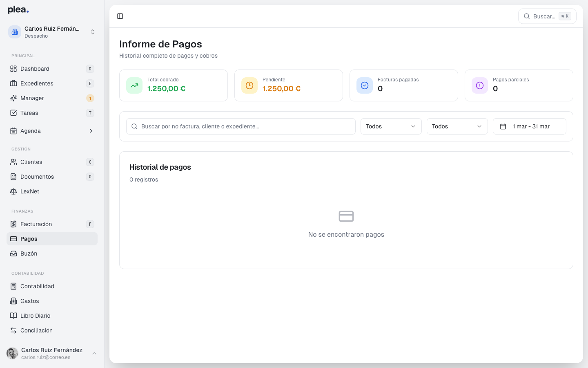Screen dimensions: 588x368
Task: Click the carlos.ruiz@correo.es email
Action: (46, 357)
